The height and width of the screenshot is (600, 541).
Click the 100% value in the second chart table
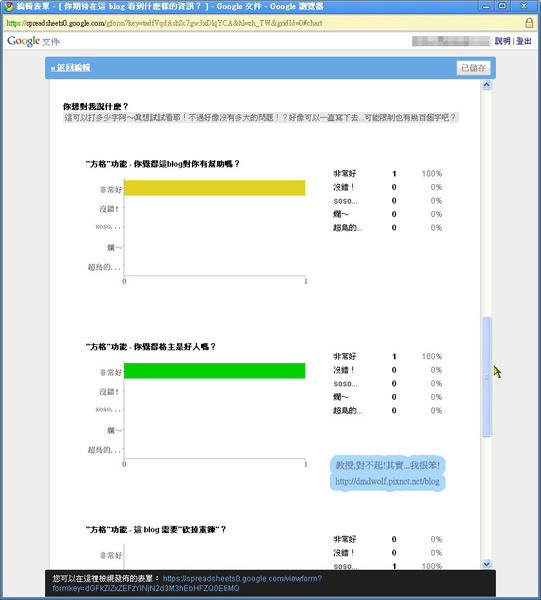click(x=432, y=357)
